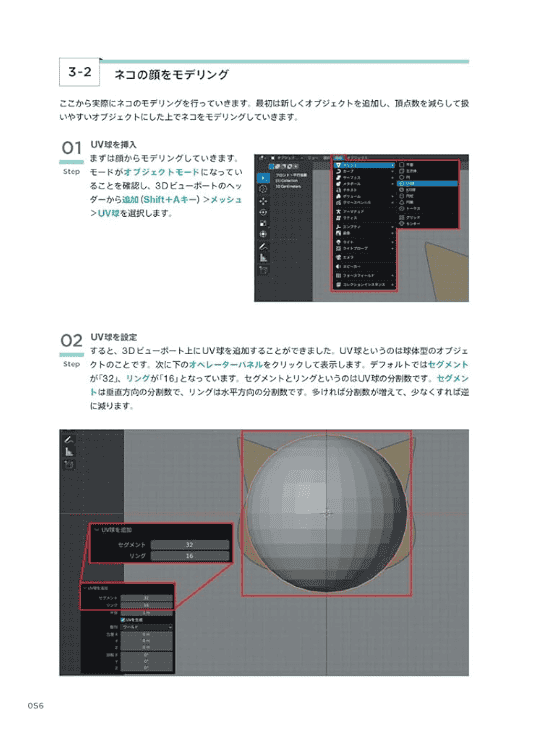534x738 pixels.
Task: Choose ライトプローブ in the Add menu
Action: click(364, 249)
